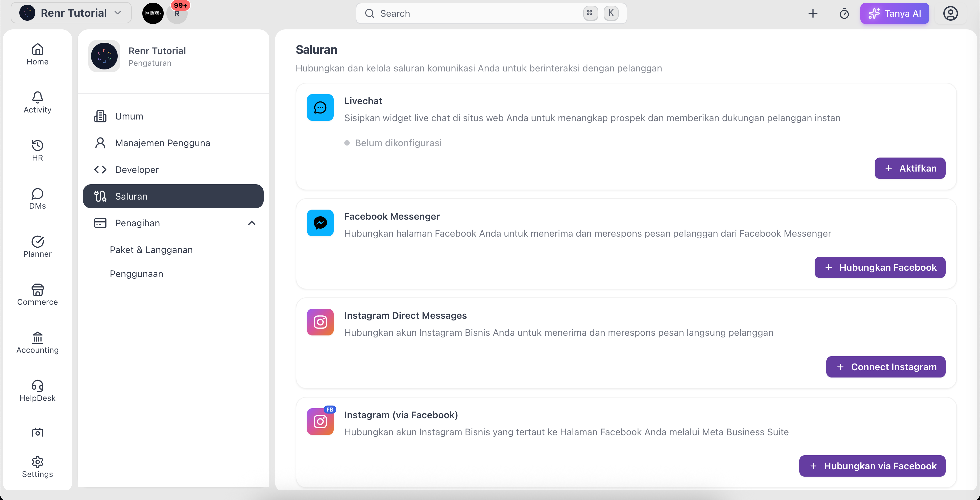Start the timer stopwatch icon

844,13
